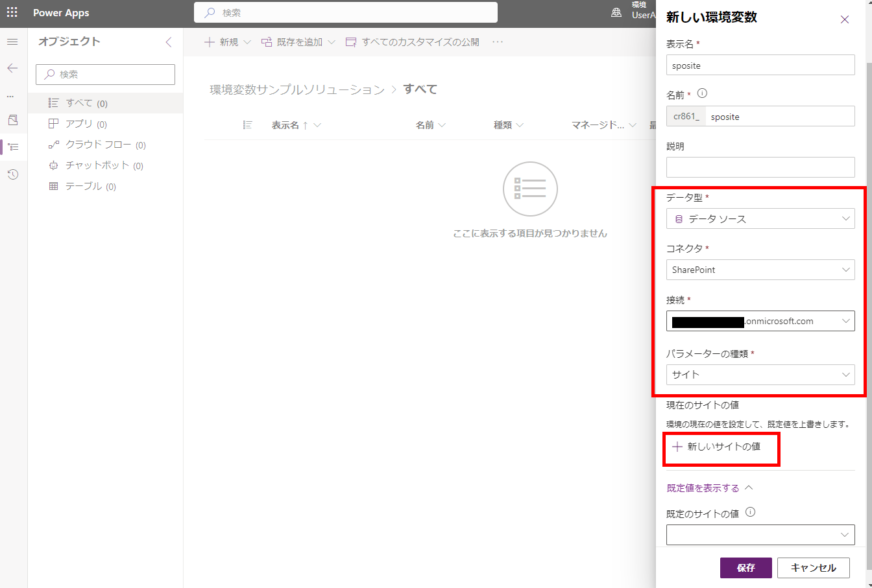Select クラウド フロー in object tree
This screenshot has height=588, width=872.
[x=97, y=145]
